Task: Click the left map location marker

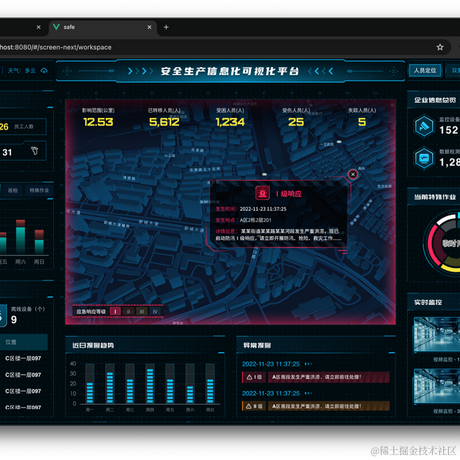Action: [x=264, y=174]
